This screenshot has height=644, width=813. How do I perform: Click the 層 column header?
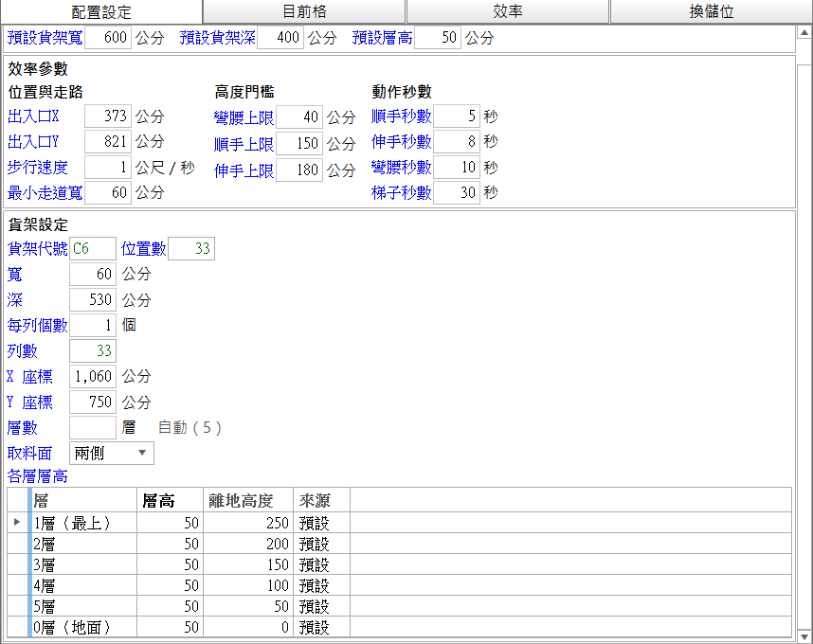point(84,500)
